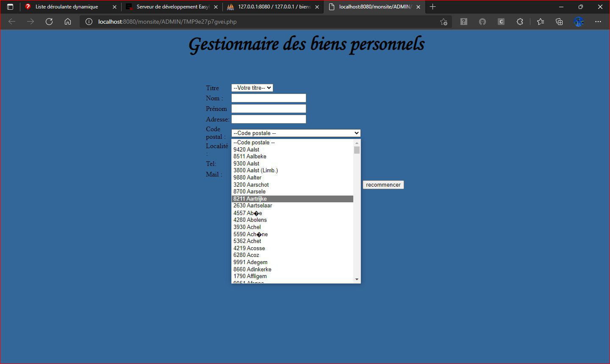The image size is (610, 364).
Task: Go to the browser home page
Action: (68, 22)
